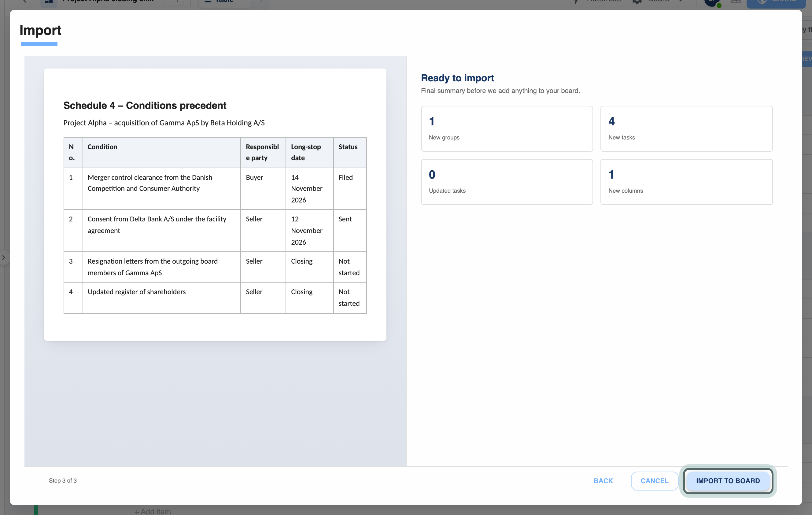This screenshot has height=515, width=812.
Task: Click 'Add item' in the board behind
Action: pyautogui.click(x=153, y=511)
